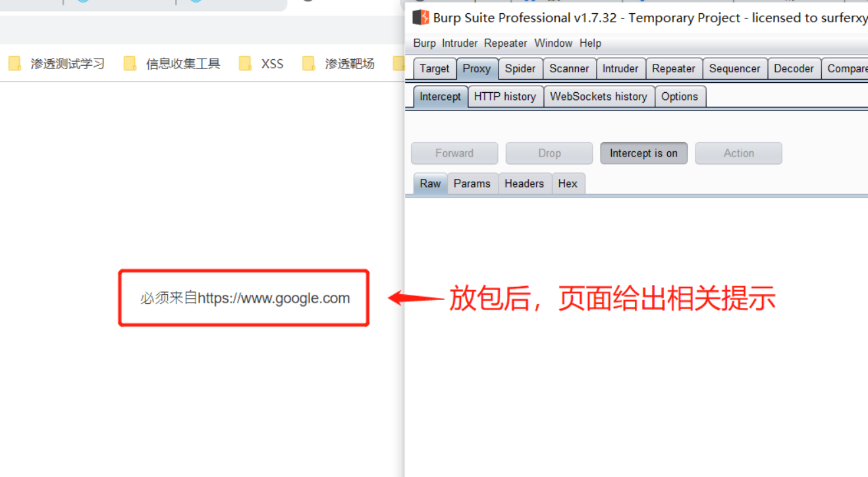The width and height of the screenshot is (868, 477).
Task: Click the Action button
Action: click(739, 153)
